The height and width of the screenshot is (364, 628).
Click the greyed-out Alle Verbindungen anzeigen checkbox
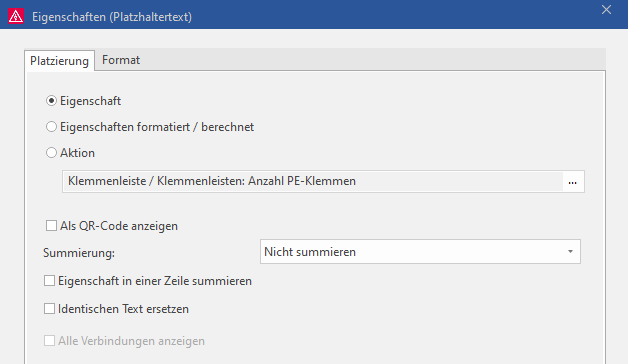[x=49, y=341]
